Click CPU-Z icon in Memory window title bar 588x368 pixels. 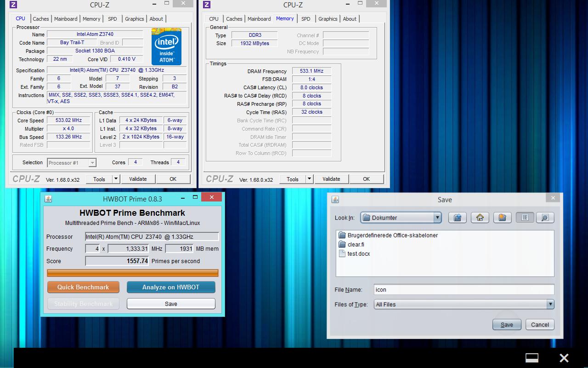click(x=207, y=5)
